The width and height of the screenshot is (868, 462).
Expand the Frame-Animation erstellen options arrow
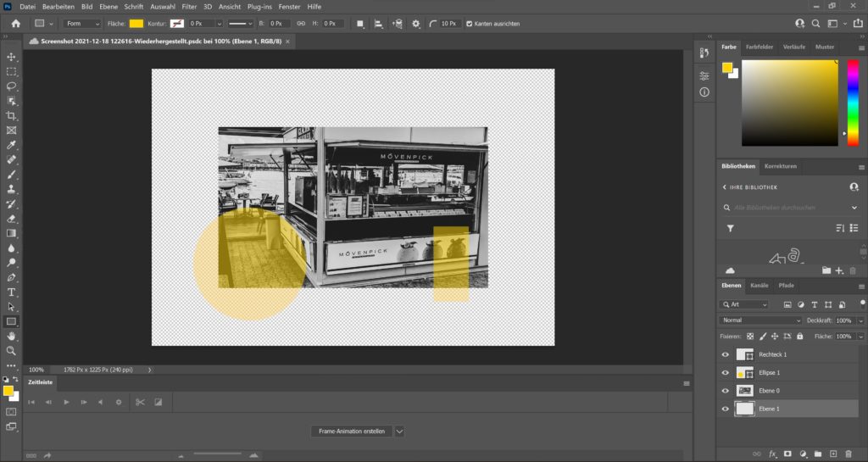(x=399, y=431)
